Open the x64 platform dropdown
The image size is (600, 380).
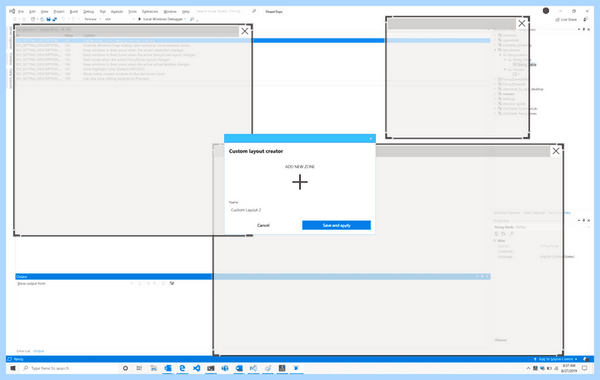coord(119,19)
